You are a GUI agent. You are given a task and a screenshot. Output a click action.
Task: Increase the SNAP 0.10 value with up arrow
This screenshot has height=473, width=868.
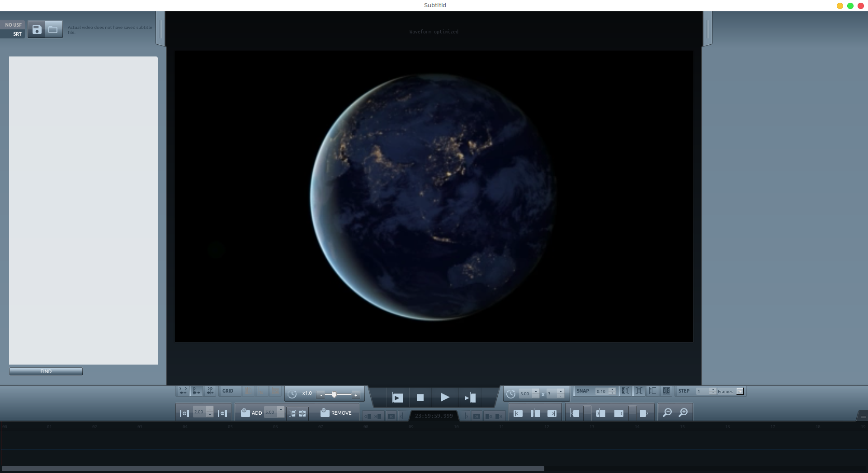point(612,389)
